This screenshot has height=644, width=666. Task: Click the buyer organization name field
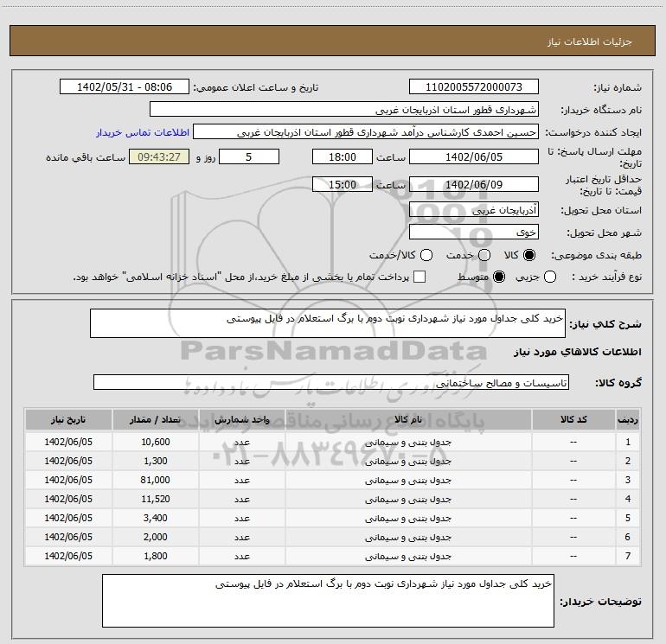(344, 110)
